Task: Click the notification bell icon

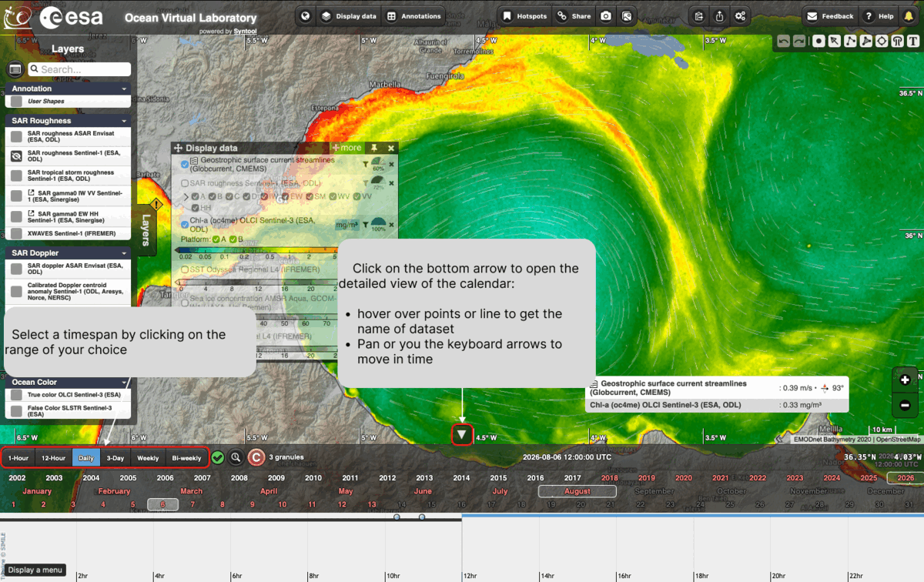Action: tap(909, 16)
